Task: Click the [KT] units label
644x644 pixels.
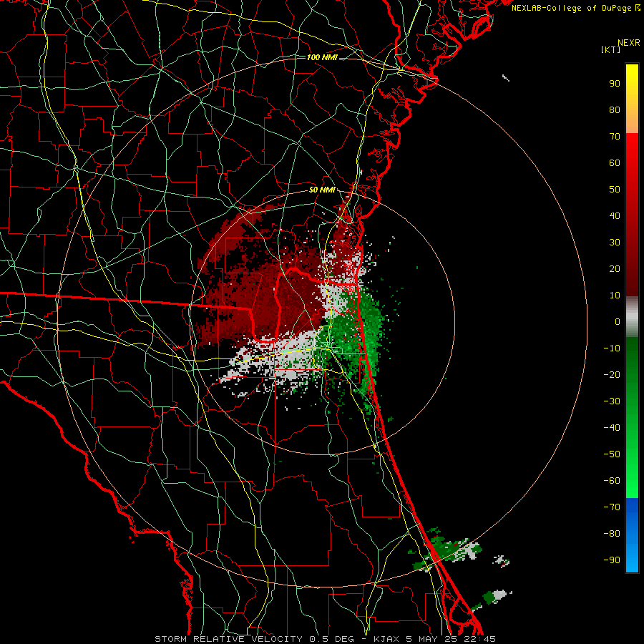Action: click(x=611, y=49)
